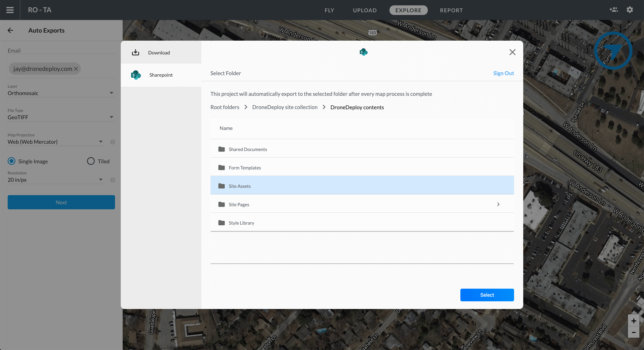Expand Site Pages folder chevron
Screen dimensions: 644x350
[x=498, y=204]
